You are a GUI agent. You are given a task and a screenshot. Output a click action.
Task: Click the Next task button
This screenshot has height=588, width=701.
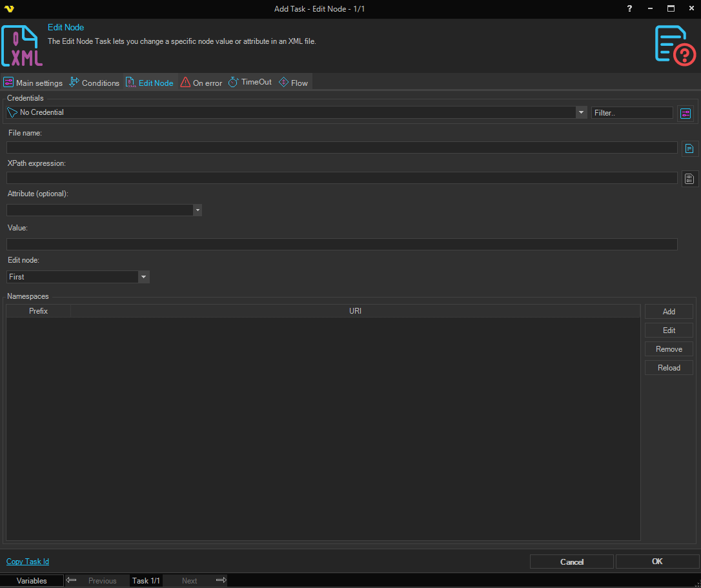pos(190,580)
